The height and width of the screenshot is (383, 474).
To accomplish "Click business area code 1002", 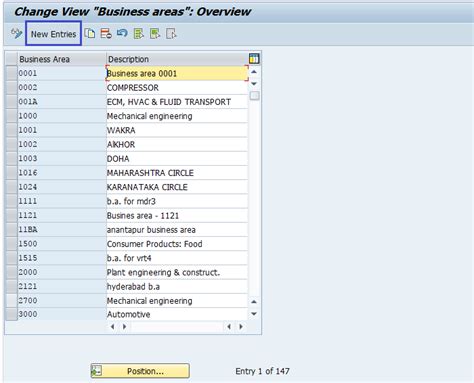I will (62, 144).
